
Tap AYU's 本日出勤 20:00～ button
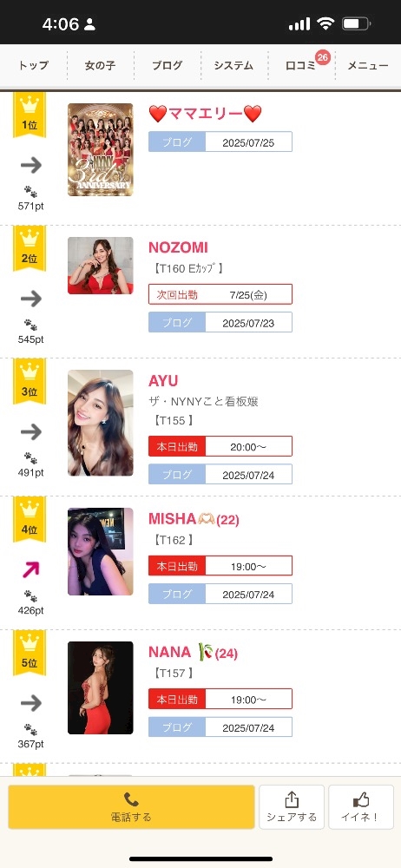tap(220, 446)
